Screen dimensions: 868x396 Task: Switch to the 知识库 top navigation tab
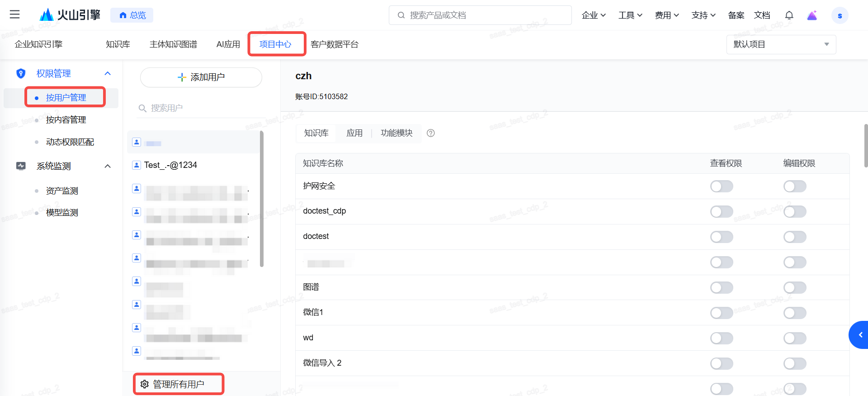click(118, 44)
